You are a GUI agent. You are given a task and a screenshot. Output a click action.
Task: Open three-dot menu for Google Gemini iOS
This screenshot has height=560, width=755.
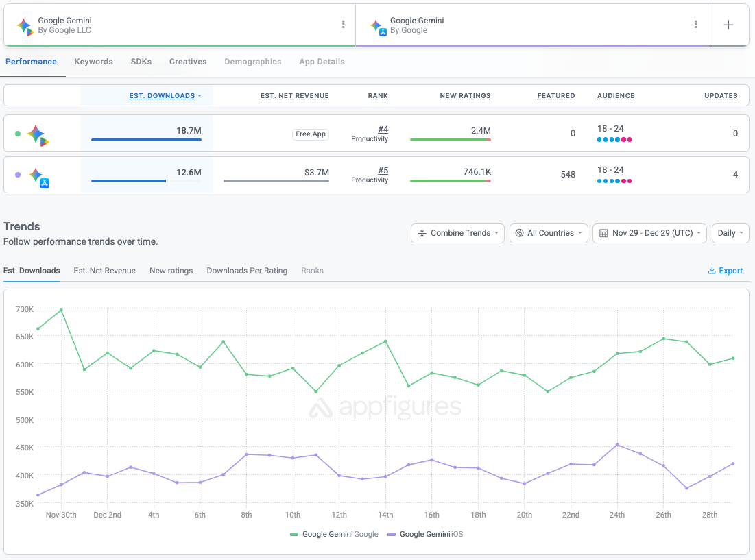click(x=695, y=25)
